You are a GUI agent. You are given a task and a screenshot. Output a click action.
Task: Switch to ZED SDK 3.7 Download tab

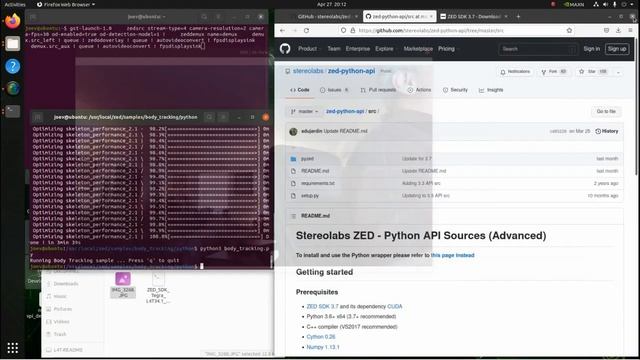(473, 16)
